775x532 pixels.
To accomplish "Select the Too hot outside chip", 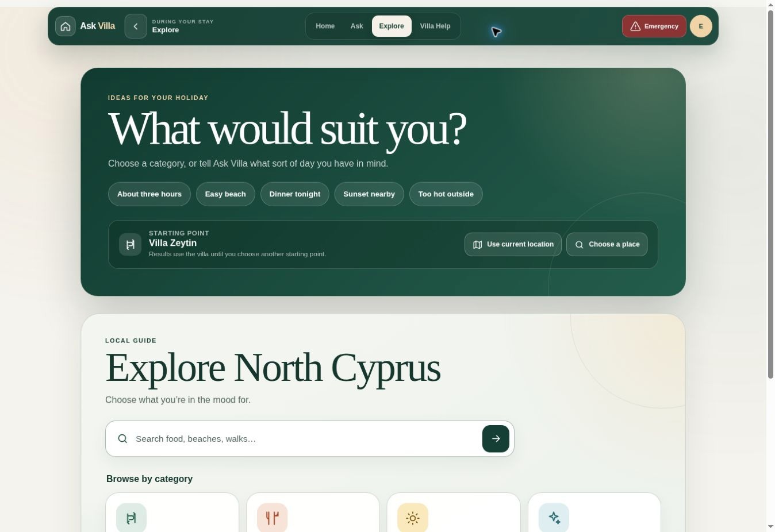I will [446, 194].
